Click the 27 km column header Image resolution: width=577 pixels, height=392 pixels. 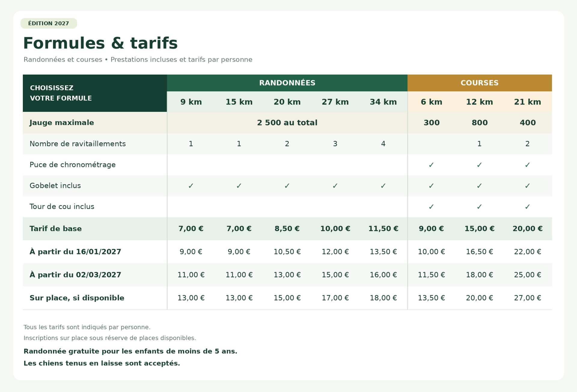335,102
